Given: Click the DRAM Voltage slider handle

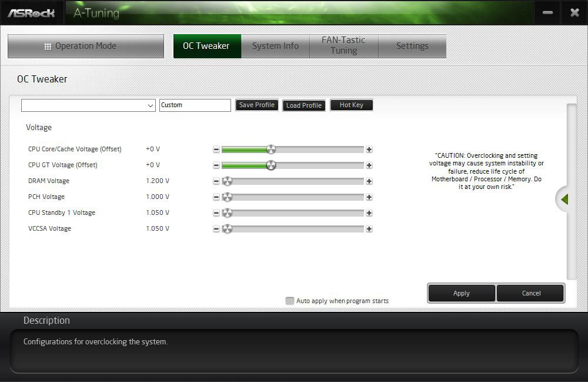Looking at the screenshot, I should coord(227,181).
